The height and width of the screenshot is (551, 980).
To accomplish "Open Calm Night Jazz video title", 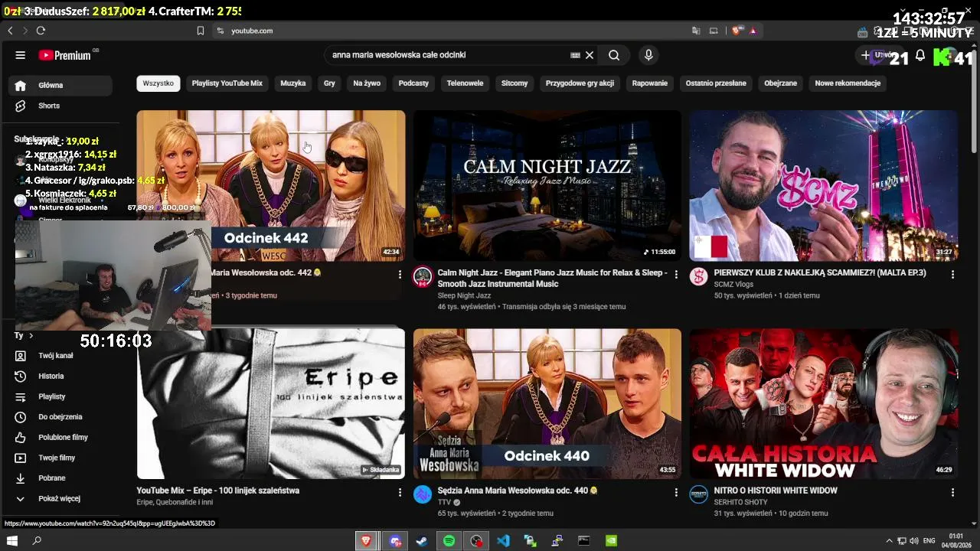I will 552,279.
